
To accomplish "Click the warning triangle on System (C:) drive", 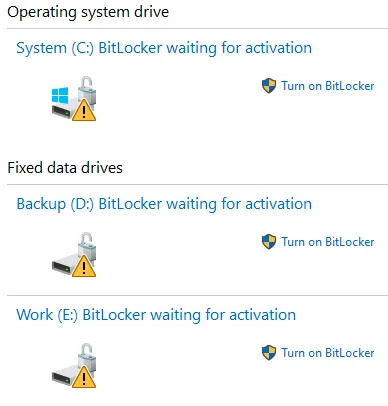I will click(84, 110).
